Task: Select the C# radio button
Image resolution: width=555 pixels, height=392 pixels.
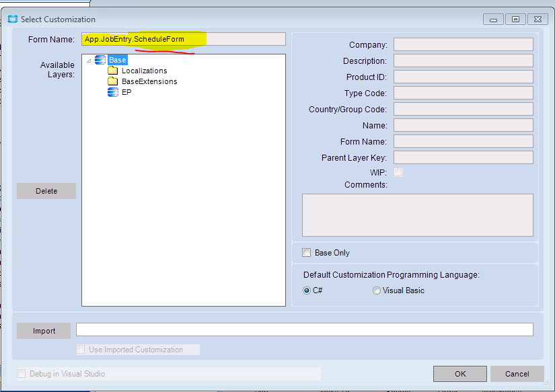Action: (307, 290)
